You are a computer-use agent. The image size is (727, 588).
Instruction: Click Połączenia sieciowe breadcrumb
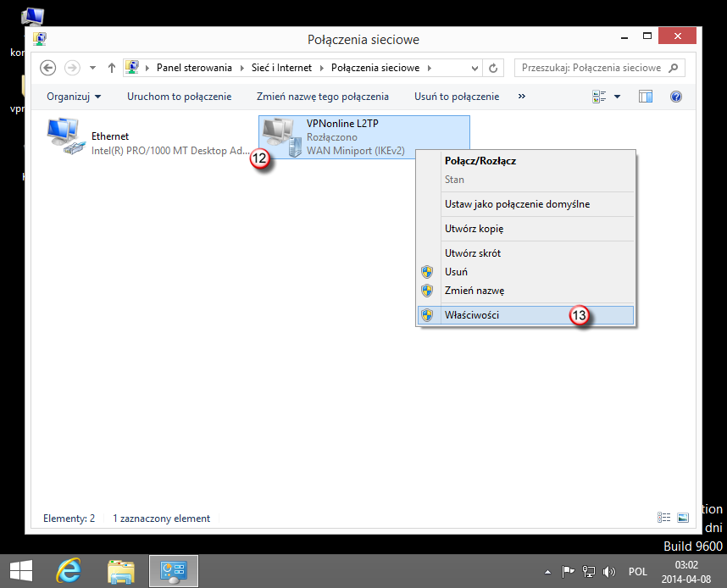375,68
